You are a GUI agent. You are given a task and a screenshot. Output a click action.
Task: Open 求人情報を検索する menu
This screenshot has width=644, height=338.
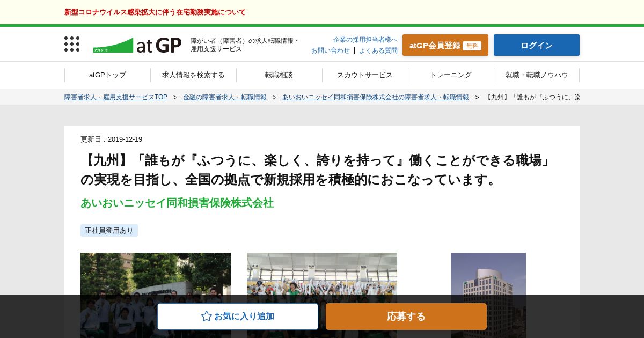(193, 75)
